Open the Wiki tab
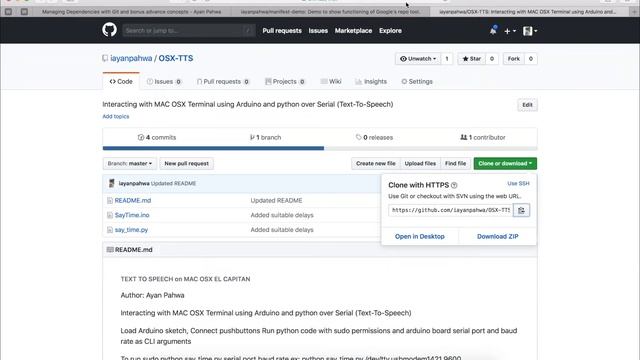This screenshot has width=640, height=360. 331,82
